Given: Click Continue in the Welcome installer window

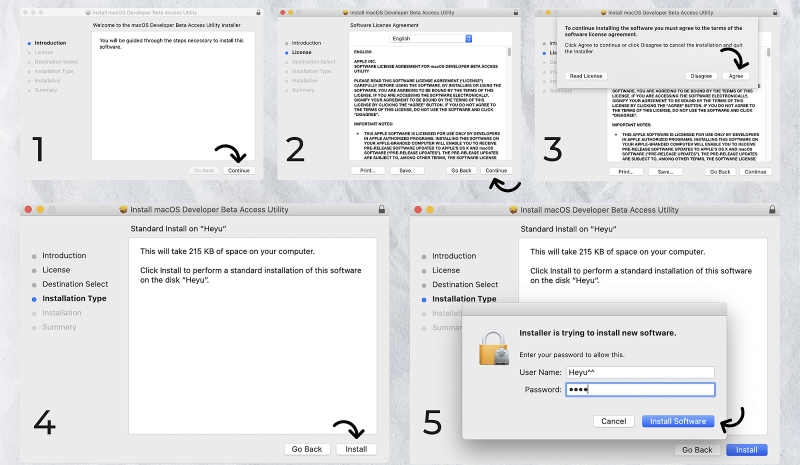Looking at the screenshot, I should [x=239, y=170].
